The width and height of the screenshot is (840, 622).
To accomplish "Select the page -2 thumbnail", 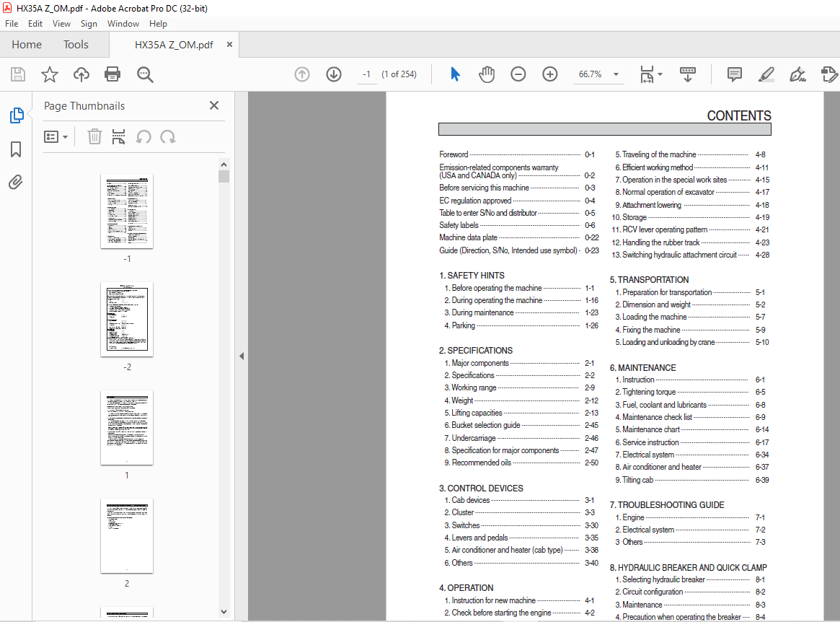I will (x=127, y=320).
